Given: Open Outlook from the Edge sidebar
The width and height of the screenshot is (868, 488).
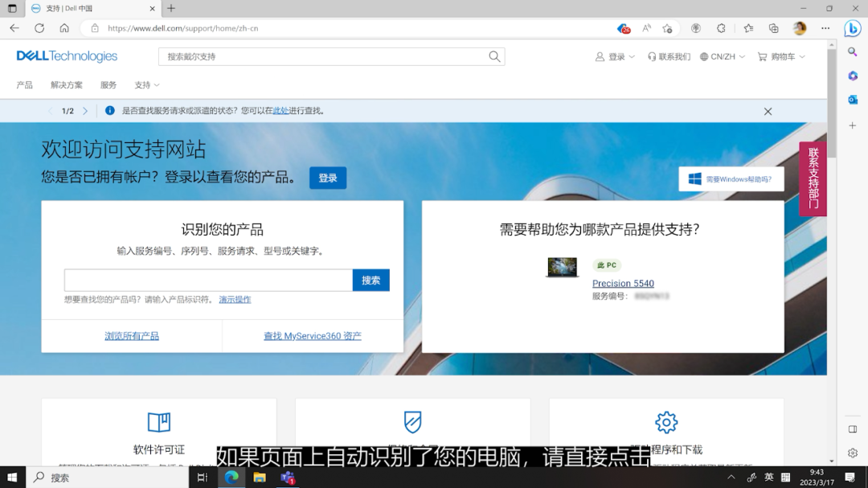Looking at the screenshot, I should coord(853,98).
